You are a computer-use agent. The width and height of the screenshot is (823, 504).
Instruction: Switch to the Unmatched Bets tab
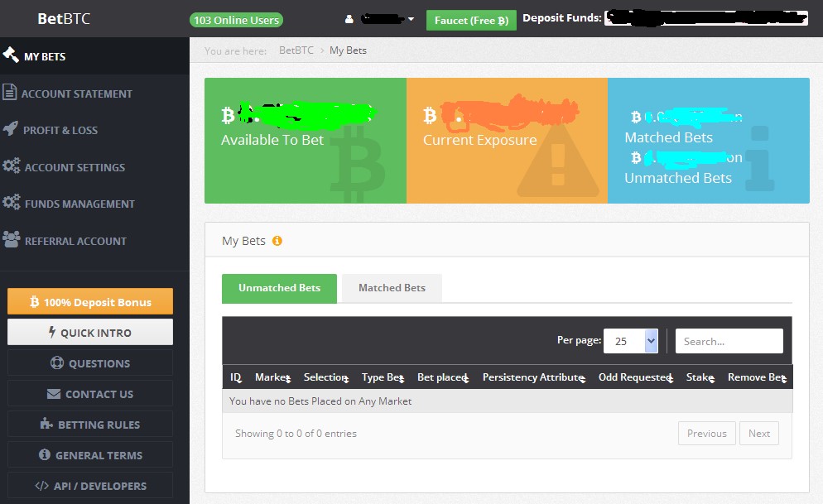point(279,288)
